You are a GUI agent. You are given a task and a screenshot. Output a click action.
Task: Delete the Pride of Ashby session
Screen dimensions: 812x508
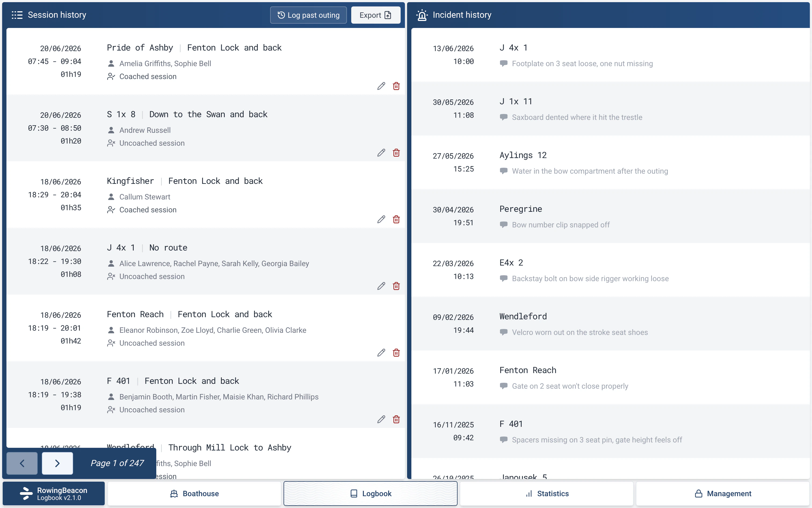[x=396, y=86]
